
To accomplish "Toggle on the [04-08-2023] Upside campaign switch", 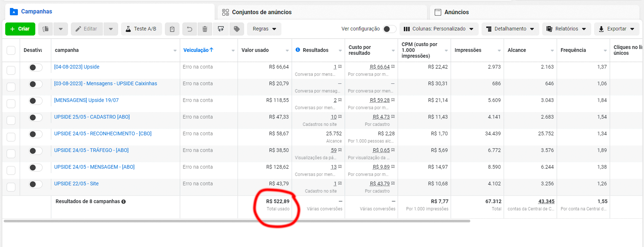I will pyautogui.click(x=35, y=68).
